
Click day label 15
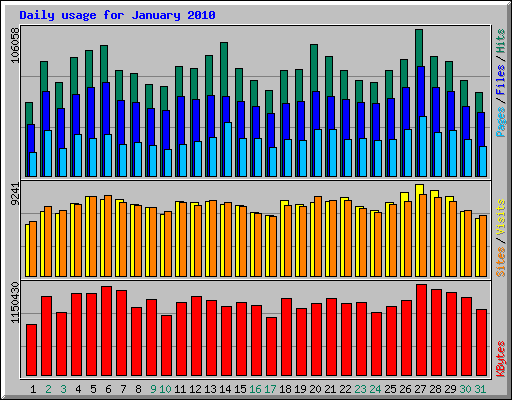[240, 389]
